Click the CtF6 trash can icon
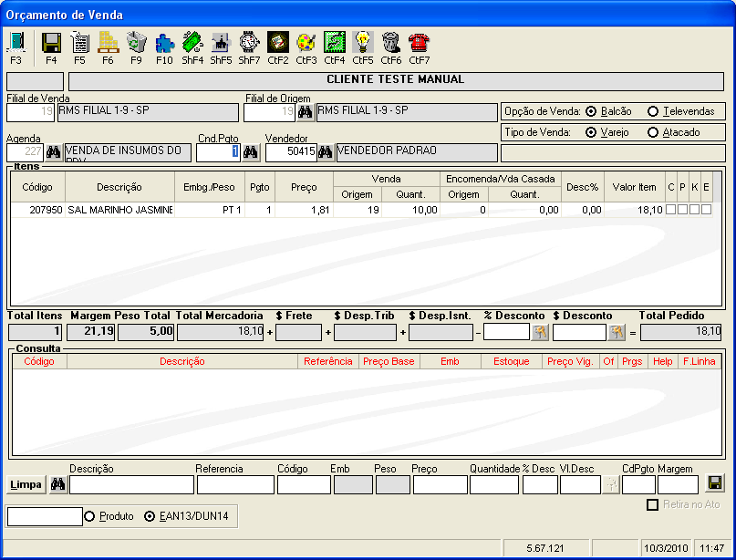This screenshot has width=736, height=560. click(x=390, y=43)
